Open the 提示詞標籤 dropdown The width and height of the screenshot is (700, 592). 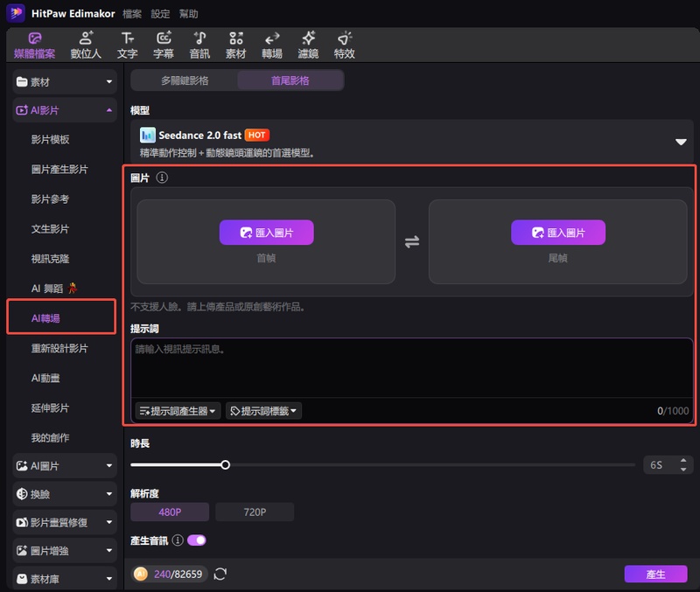263,411
